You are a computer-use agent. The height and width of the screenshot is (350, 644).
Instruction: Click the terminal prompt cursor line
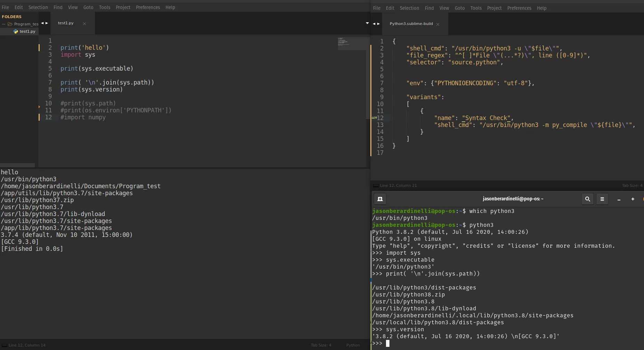tap(381, 343)
